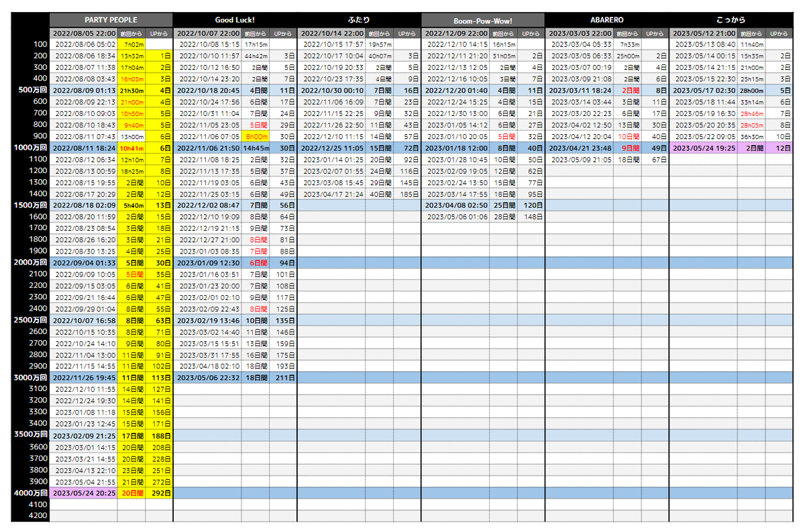Viewport: 805px width, 532px height.
Task: Click the 11h40m cell
Action: 751,44
